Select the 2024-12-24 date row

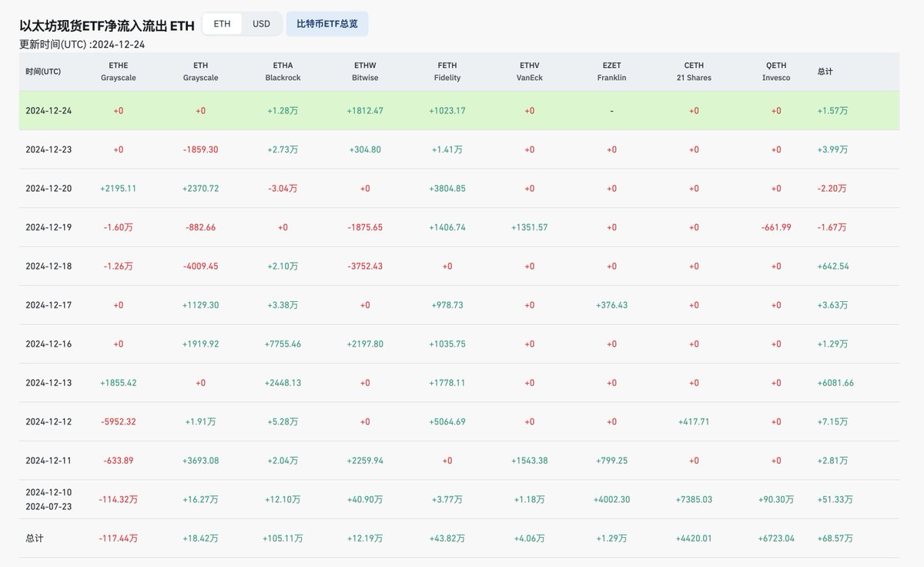[460, 111]
